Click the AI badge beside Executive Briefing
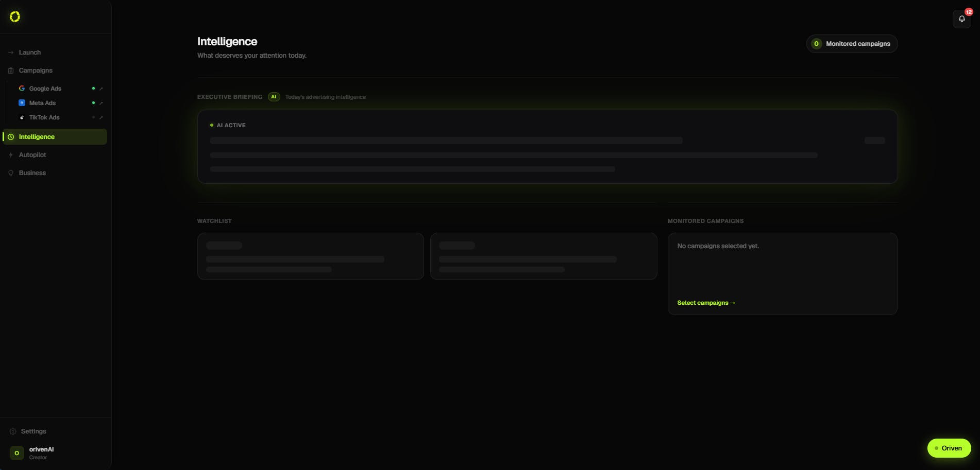980x470 pixels. 274,97
